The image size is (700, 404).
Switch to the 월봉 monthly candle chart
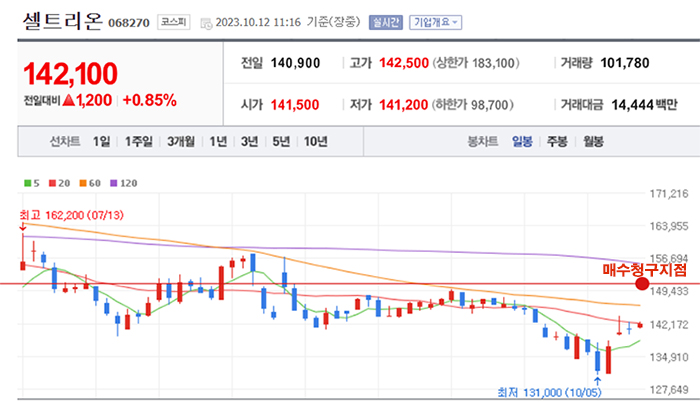click(x=593, y=142)
